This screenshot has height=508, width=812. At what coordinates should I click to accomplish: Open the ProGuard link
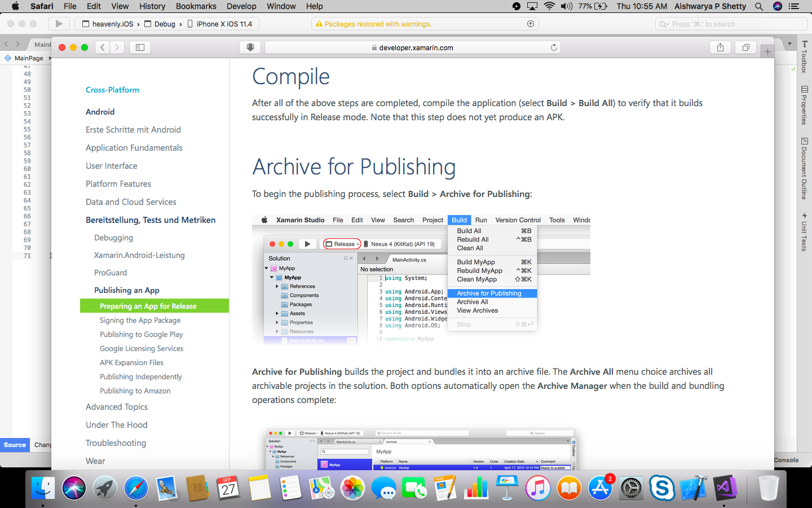(x=111, y=273)
